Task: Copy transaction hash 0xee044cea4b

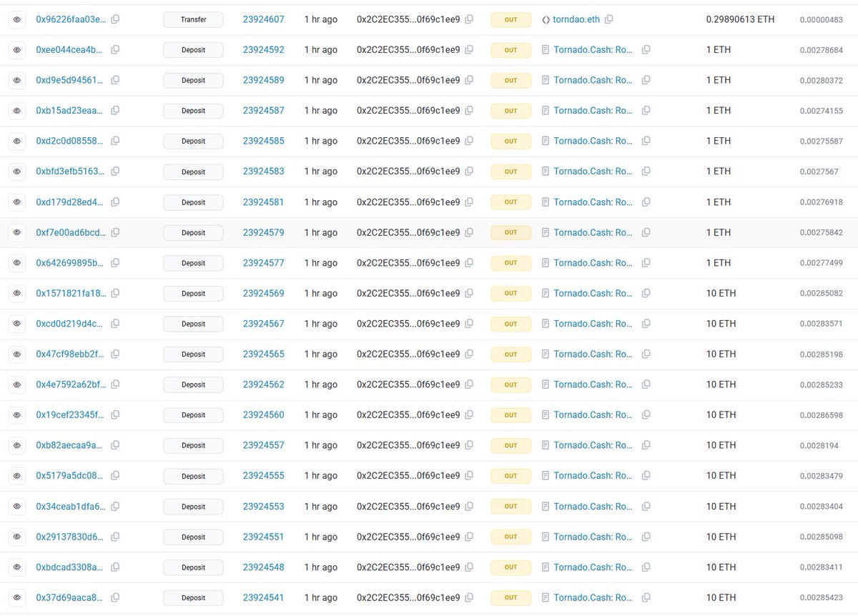Action: click(115, 50)
